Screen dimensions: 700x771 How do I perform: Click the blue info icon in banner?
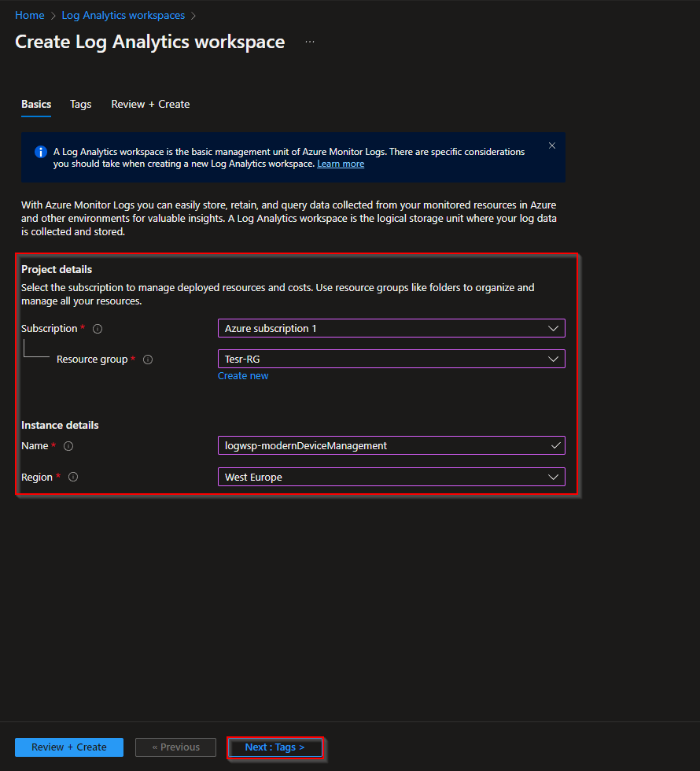pos(41,152)
